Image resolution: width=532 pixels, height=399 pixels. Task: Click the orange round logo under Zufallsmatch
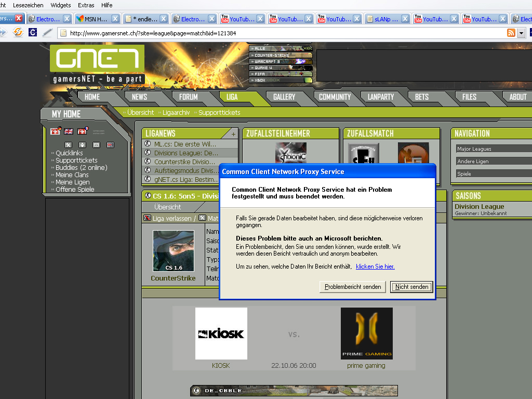click(413, 153)
